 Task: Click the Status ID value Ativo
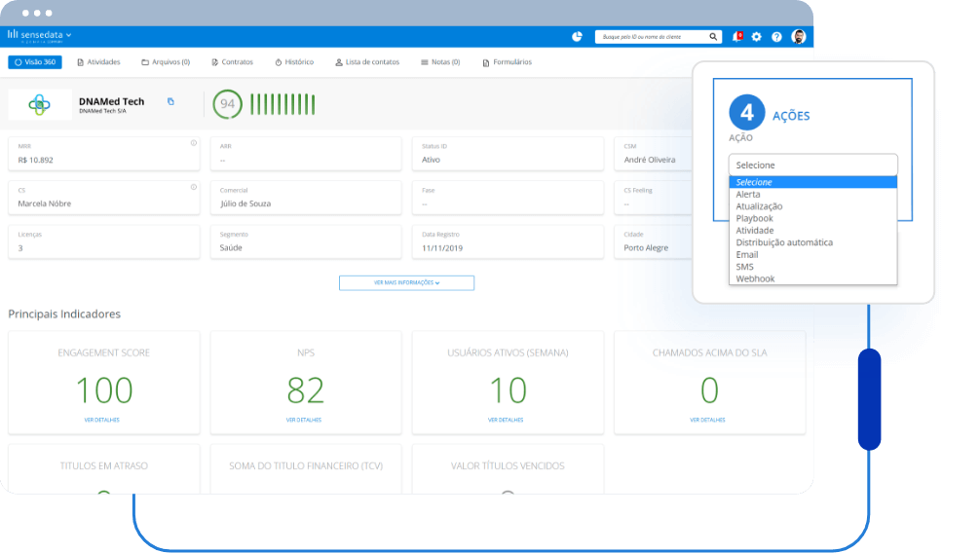click(431, 160)
